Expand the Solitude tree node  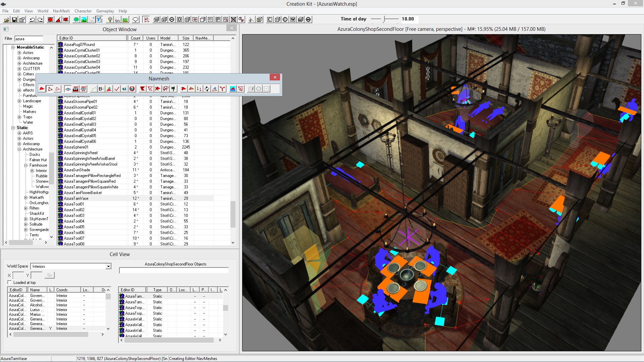click(x=25, y=224)
